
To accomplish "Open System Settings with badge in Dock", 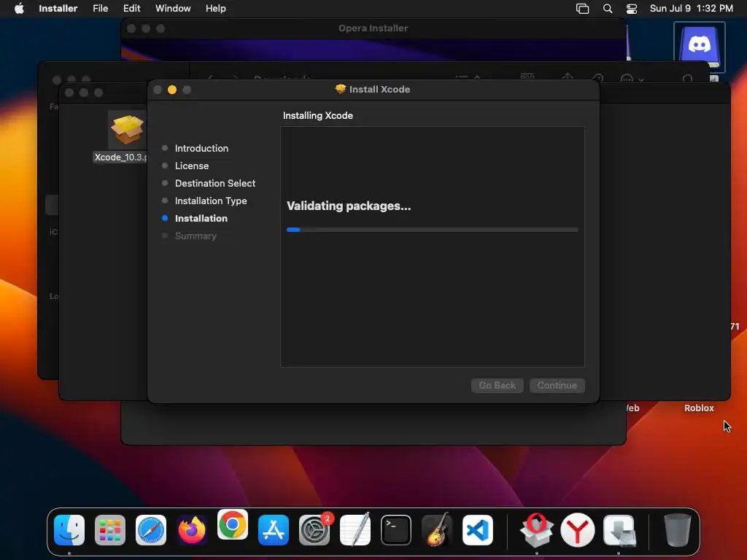I will tap(314, 530).
